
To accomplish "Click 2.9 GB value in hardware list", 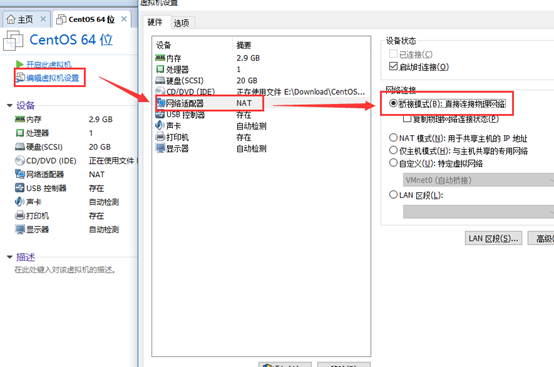I will 248,58.
